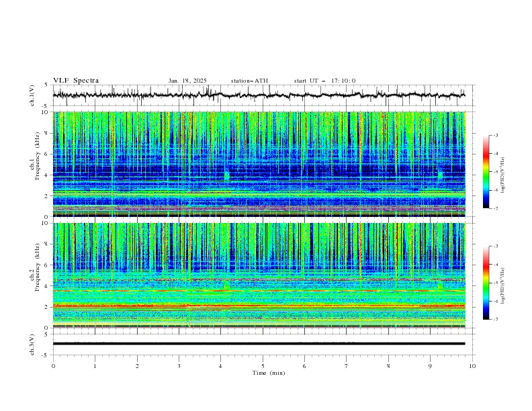This screenshot has width=532, height=411.
Task: Click the ch.2 color bar 'log(PSD)(V²/Hz)' label
Action: click(503, 285)
